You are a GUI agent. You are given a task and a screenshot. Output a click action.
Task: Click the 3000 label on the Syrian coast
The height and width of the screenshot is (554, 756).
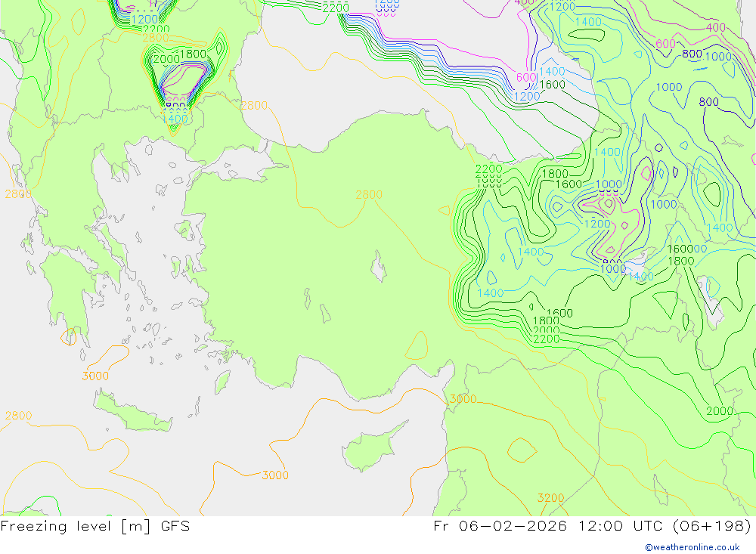point(463,399)
